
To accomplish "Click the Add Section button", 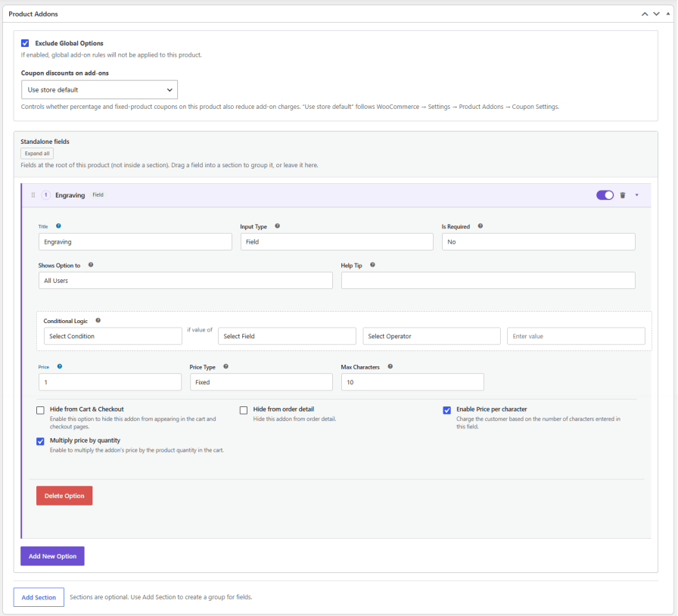I will 39,597.
